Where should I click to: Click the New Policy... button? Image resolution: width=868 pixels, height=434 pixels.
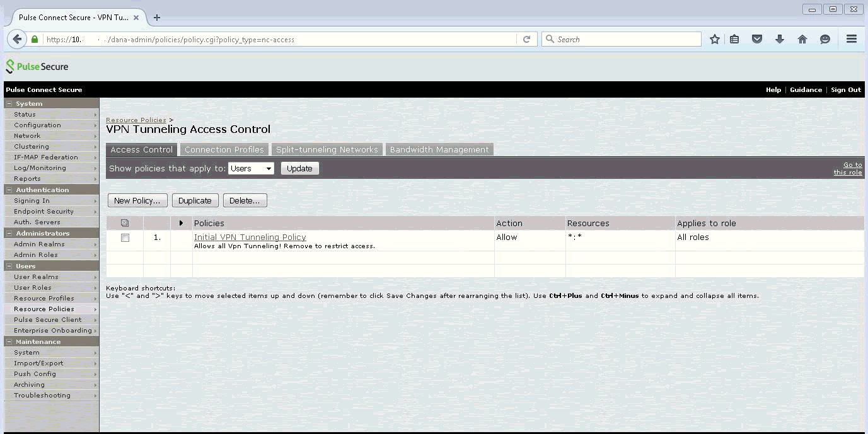(x=137, y=200)
